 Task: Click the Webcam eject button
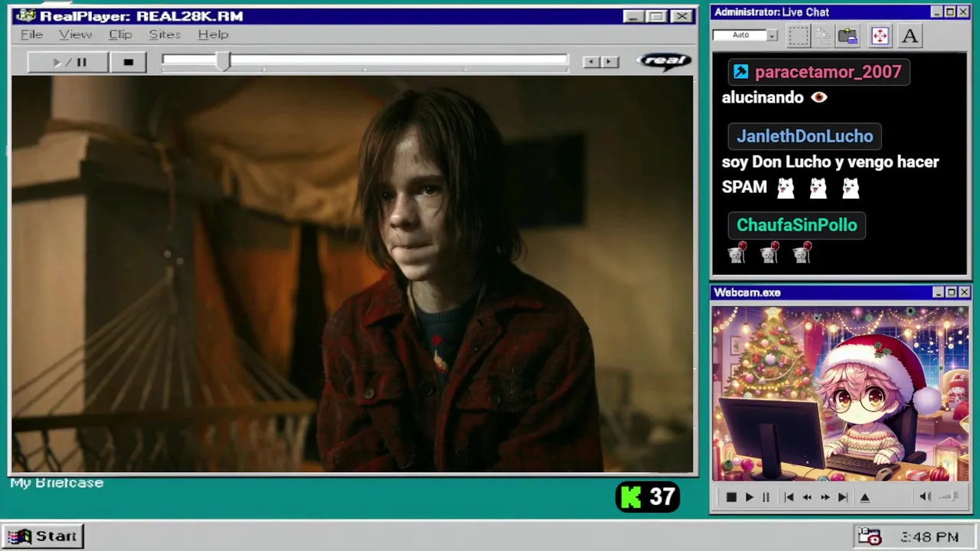coord(865,497)
